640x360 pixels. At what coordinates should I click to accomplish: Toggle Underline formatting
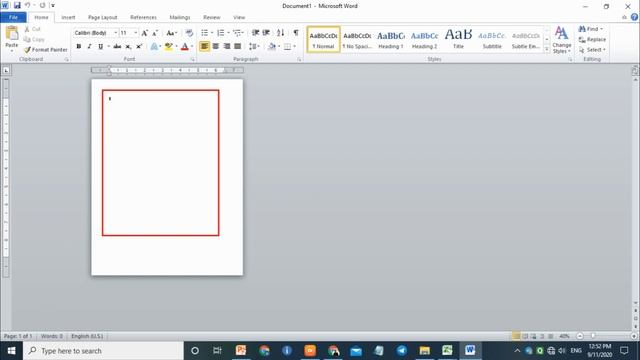coord(100,46)
